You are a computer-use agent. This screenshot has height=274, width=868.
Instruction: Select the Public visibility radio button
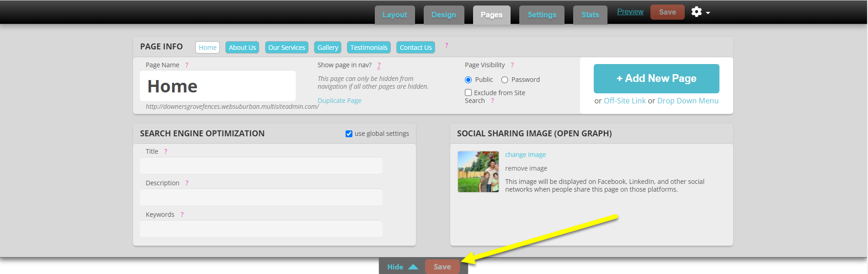(x=468, y=80)
